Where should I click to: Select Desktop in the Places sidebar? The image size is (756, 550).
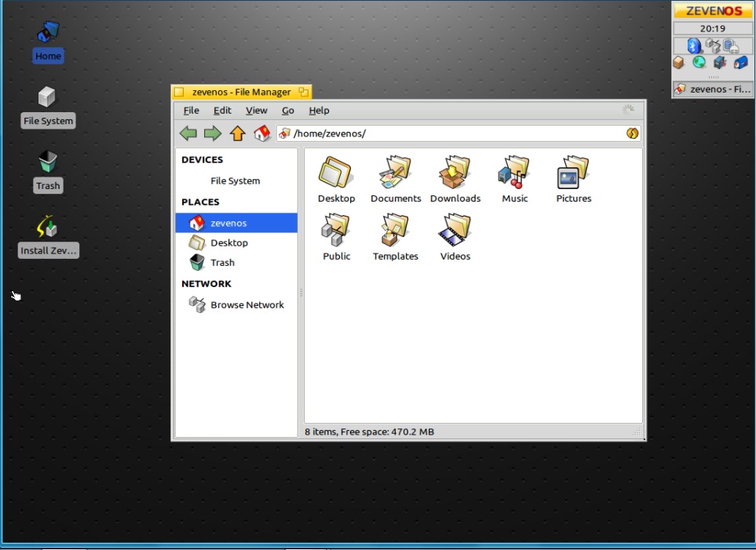click(236, 243)
